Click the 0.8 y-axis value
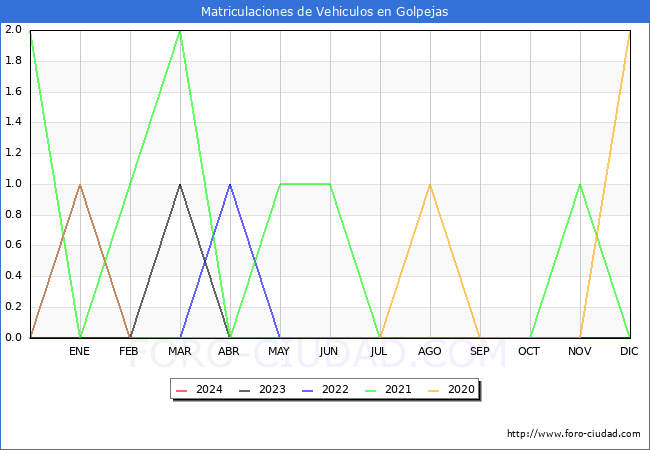This screenshot has width=650, height=450. 13,214
